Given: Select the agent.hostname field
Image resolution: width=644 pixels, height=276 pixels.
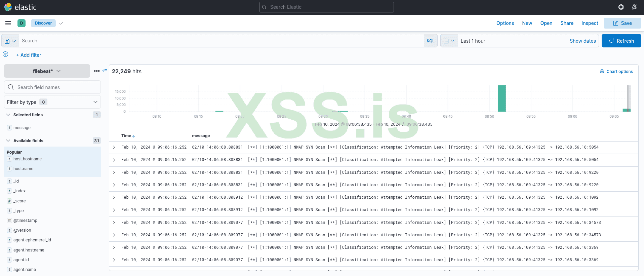Looking at the screenshot, I should (x=29, y=250).
